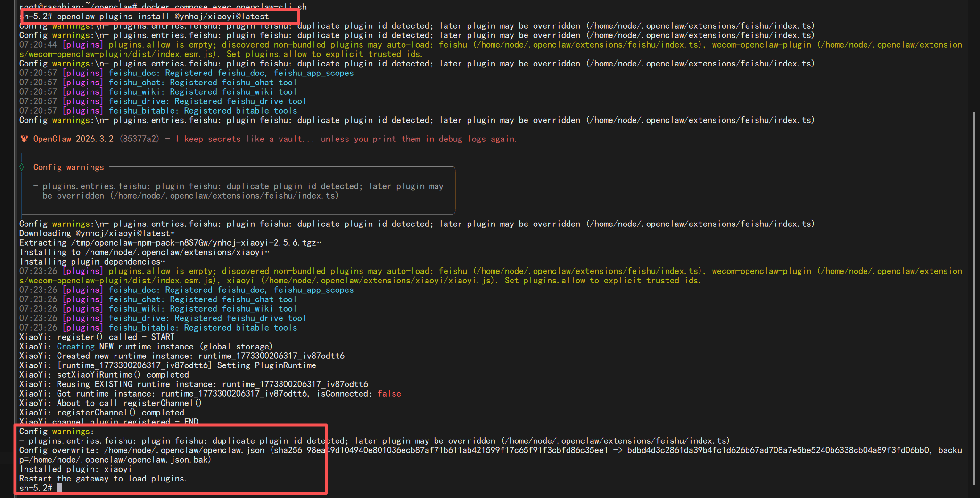
Task: Click the terminal cursor at the final prompt
Action: pyautogui.click(x=59, y=488)
